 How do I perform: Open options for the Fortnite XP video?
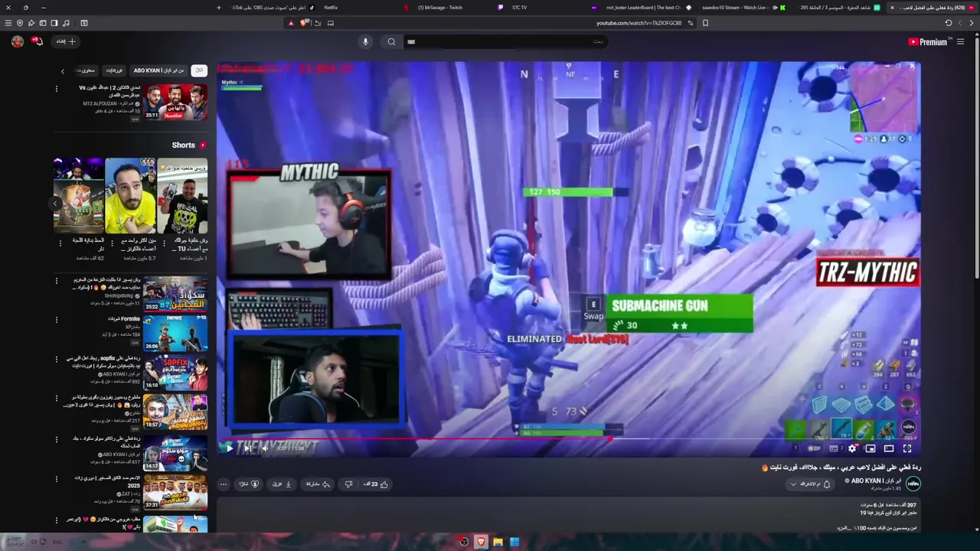click(56, 319)
